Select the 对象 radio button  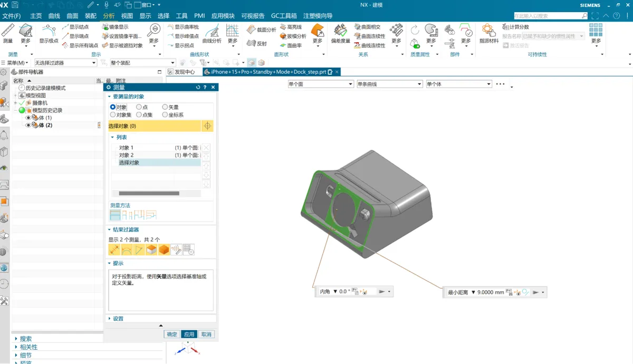pyautogui.click(x=113, y=107)
